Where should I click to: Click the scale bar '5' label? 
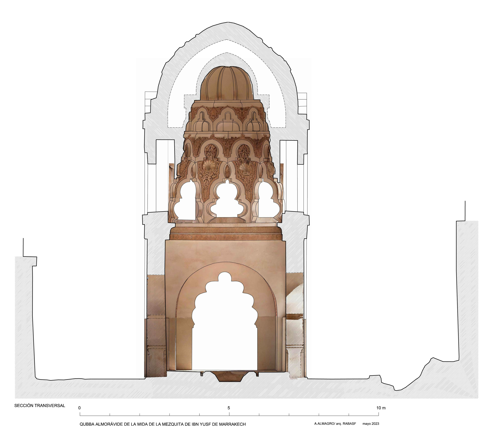point(229,408)
